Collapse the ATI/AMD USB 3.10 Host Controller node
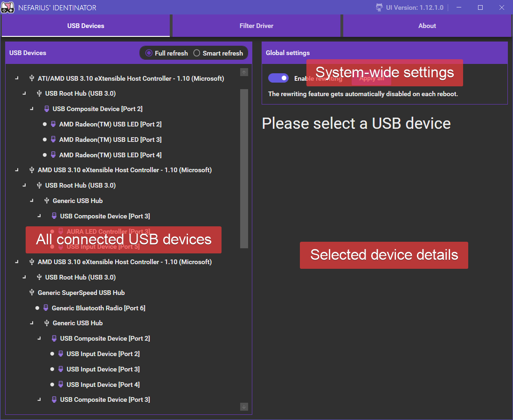This screenshot has height=420, width=513. pos(17,78)
